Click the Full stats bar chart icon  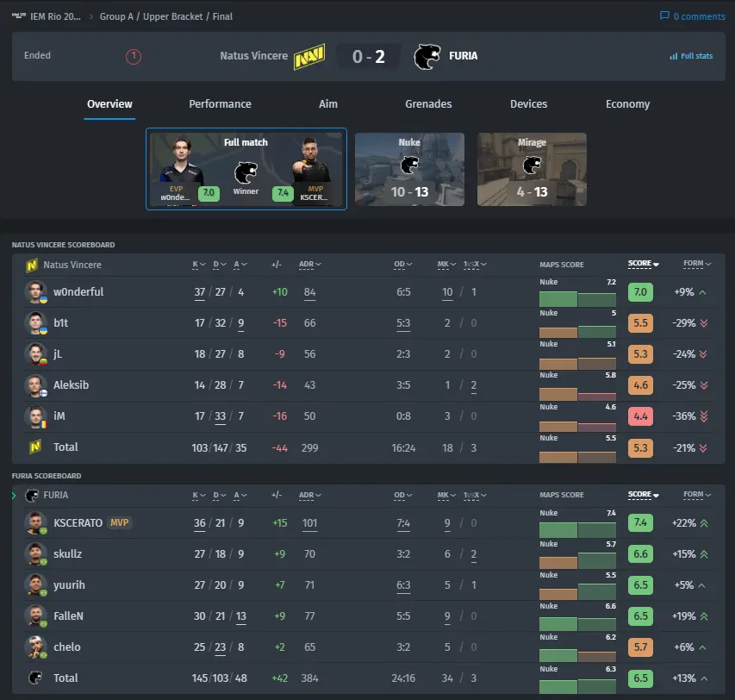tap(674, 56)
